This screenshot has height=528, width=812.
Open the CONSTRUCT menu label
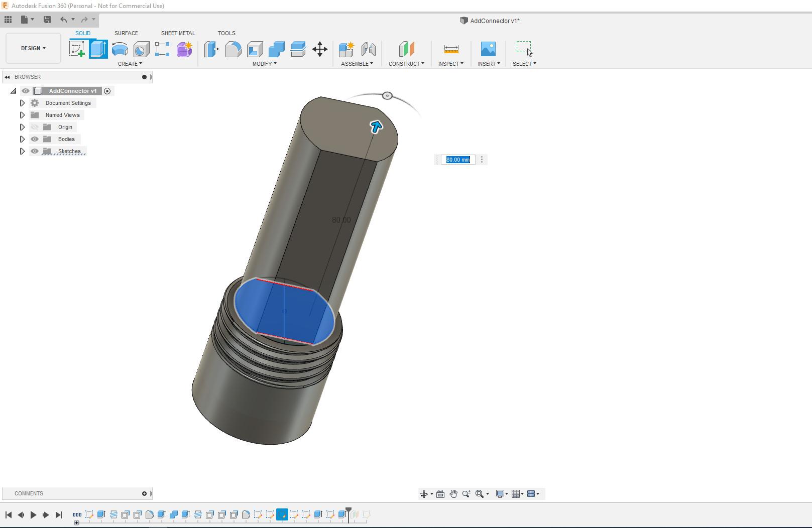(406, 64)
